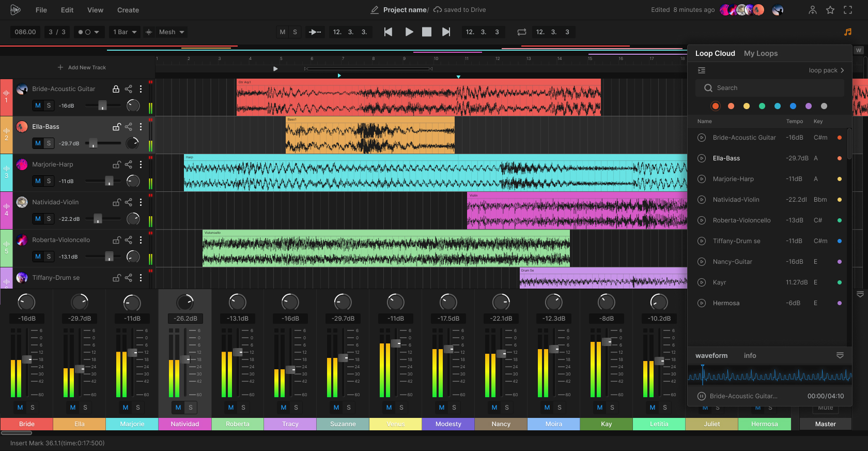Expand the Mesh dropdown
Viewport: 868px width, 451px height.
pyautogui.click(x=172, y=32)
